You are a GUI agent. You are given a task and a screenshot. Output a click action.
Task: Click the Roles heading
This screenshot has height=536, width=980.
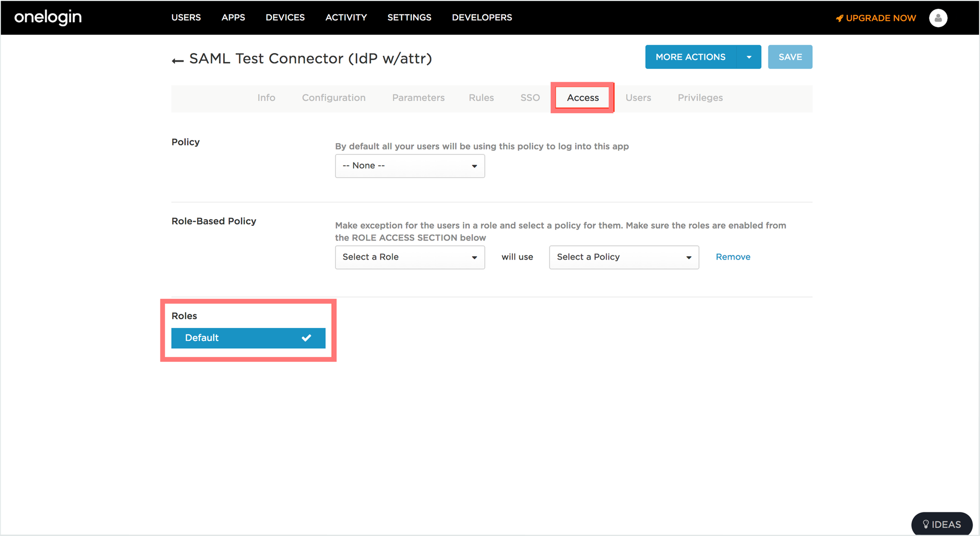click(184, 316)
